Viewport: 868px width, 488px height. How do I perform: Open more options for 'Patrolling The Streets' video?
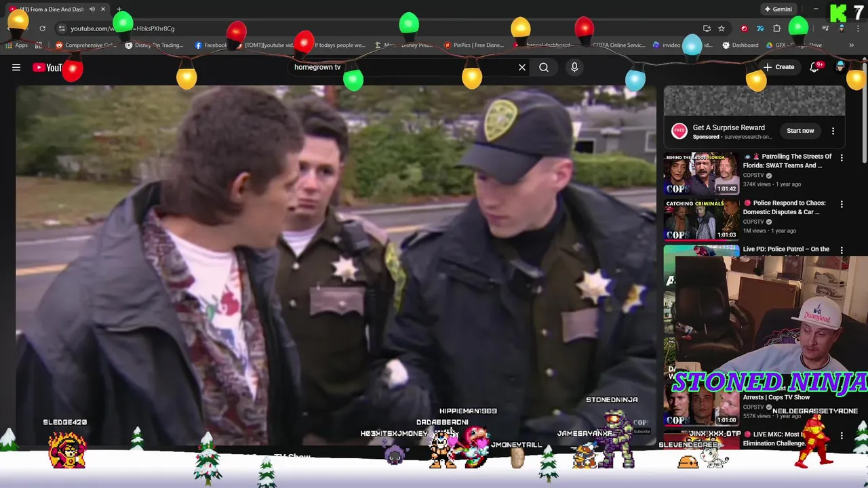coord(842,158)
